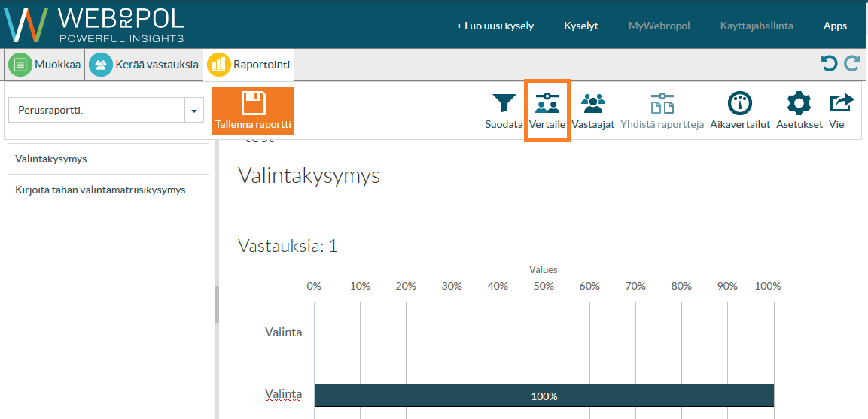
Task: Click the underlined Valinta chart label
Action: tap(283, 395)
